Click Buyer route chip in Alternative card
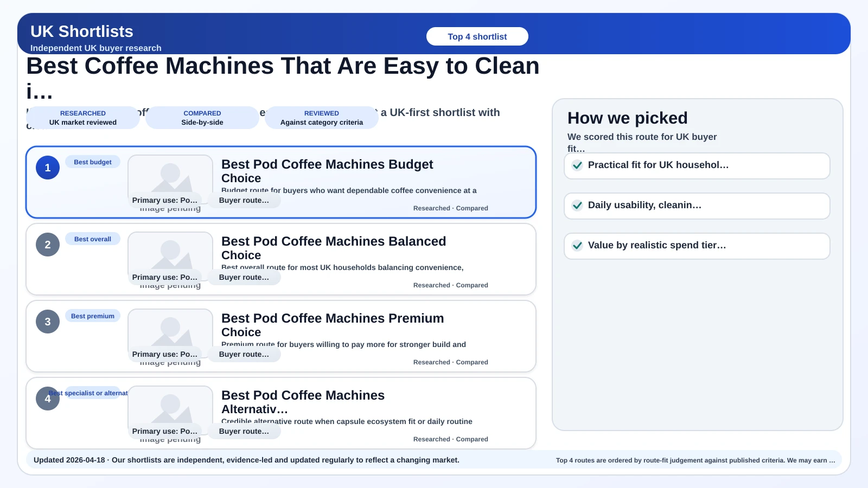 (x=244, y=431)
